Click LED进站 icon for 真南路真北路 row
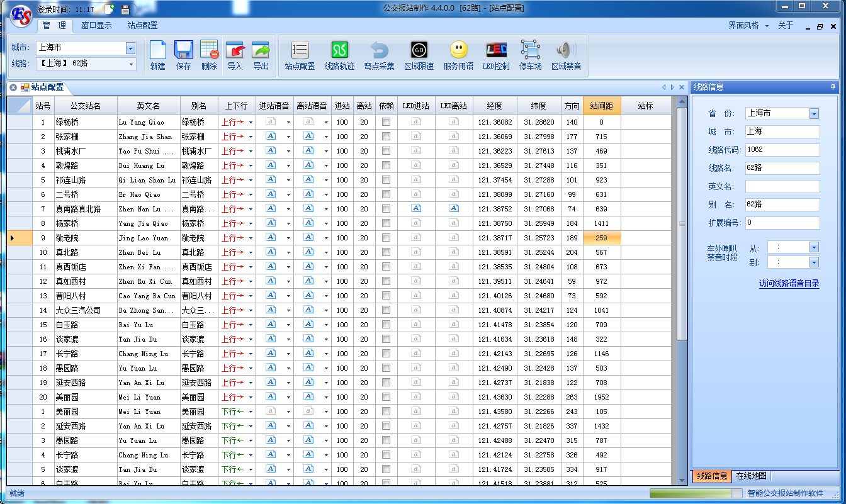This screenshot has width=846, height=504. pos(416,208)
